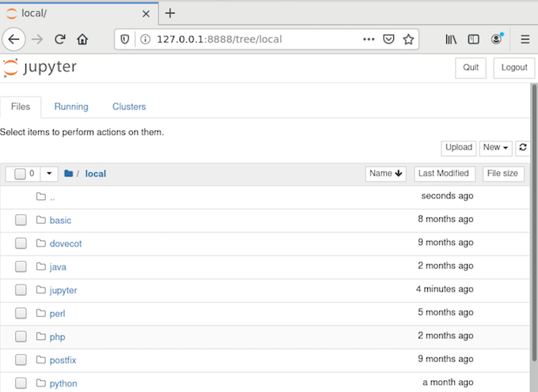Screen dimensions: 538x392
Task: Open the dovecot folder link
Action: coord(66,243)
